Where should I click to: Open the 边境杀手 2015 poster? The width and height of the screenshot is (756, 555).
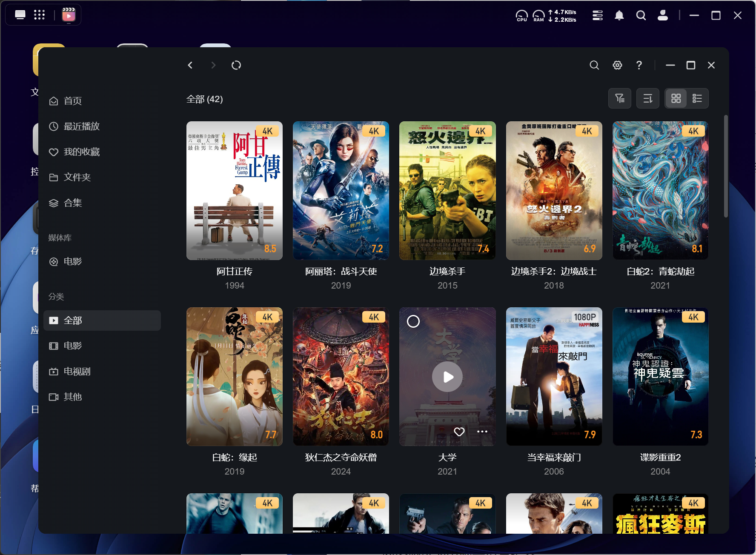coord(447,191)
